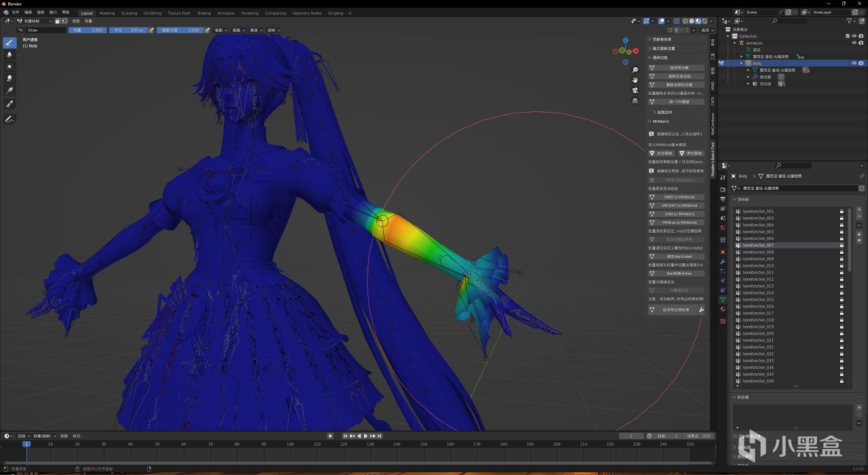Open the CATS sidebar tab
This screenshot has width=868, height=475.
(713, 101)
